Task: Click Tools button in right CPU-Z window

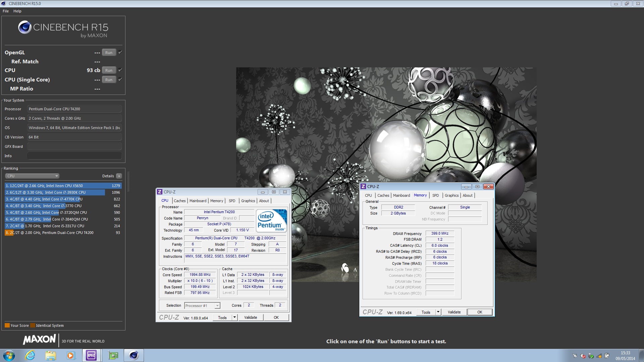Action: (426, 312)
